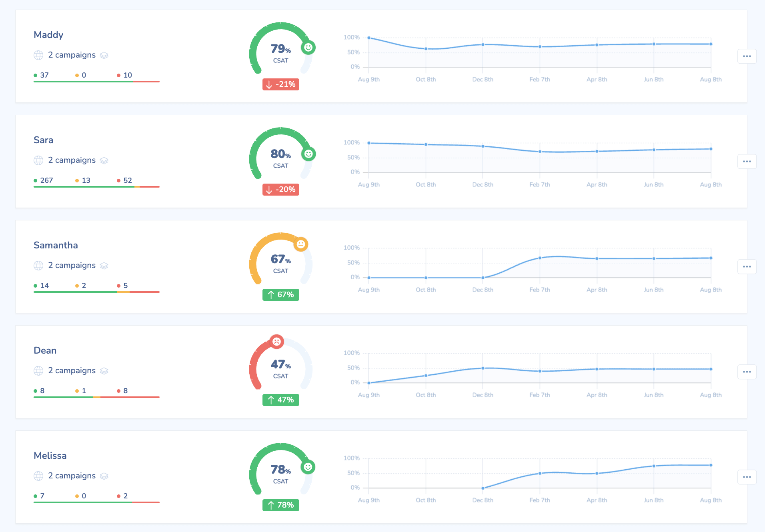Click the layers icon next to Maddy's campaigns

[104, 55]
